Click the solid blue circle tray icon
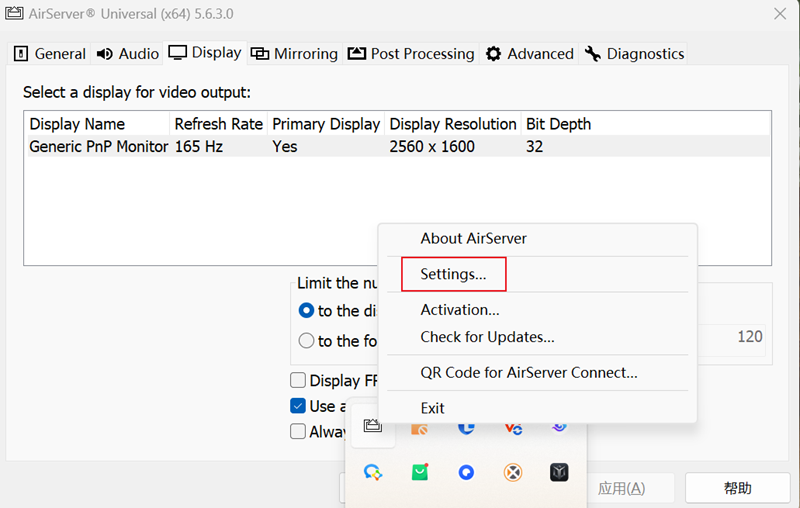This screenshot has width=800, height=508. [x=466, y=472]
